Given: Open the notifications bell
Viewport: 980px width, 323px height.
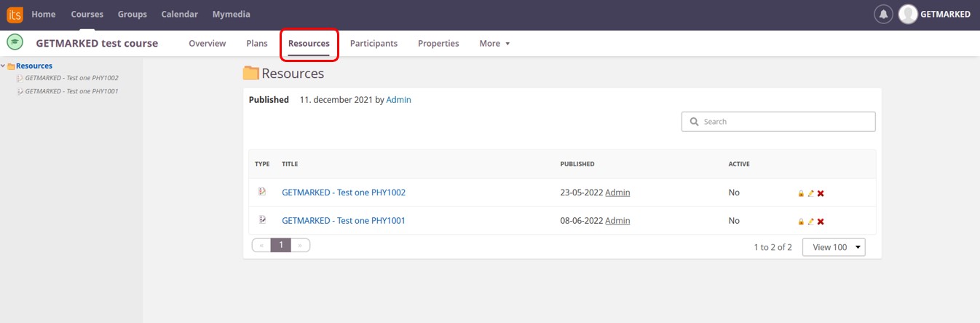Looking at the screenshot, I should pos(883,14).
